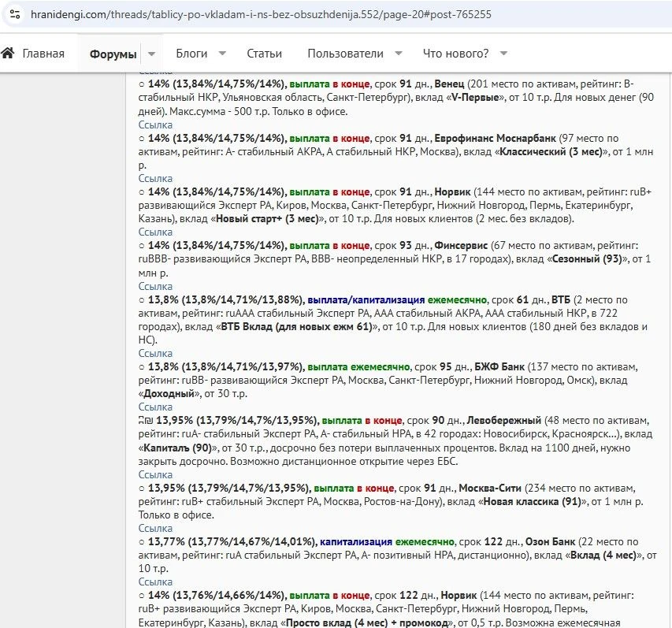This screenshot has width=672, height=628.
Task: Follow the Ссылка link under the Венец deposit
Action: click(155, 124)
